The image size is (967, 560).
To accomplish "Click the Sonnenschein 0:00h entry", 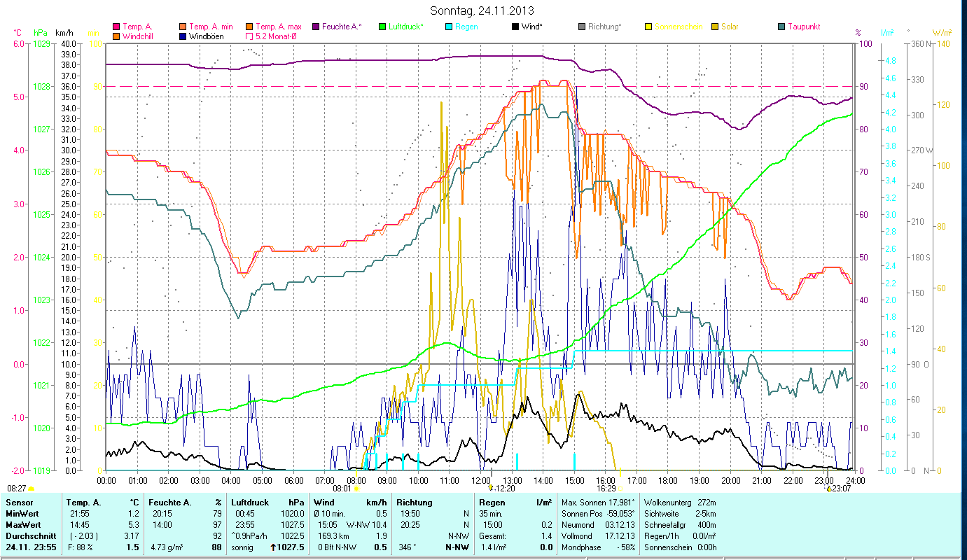I will tap(681, 547).
